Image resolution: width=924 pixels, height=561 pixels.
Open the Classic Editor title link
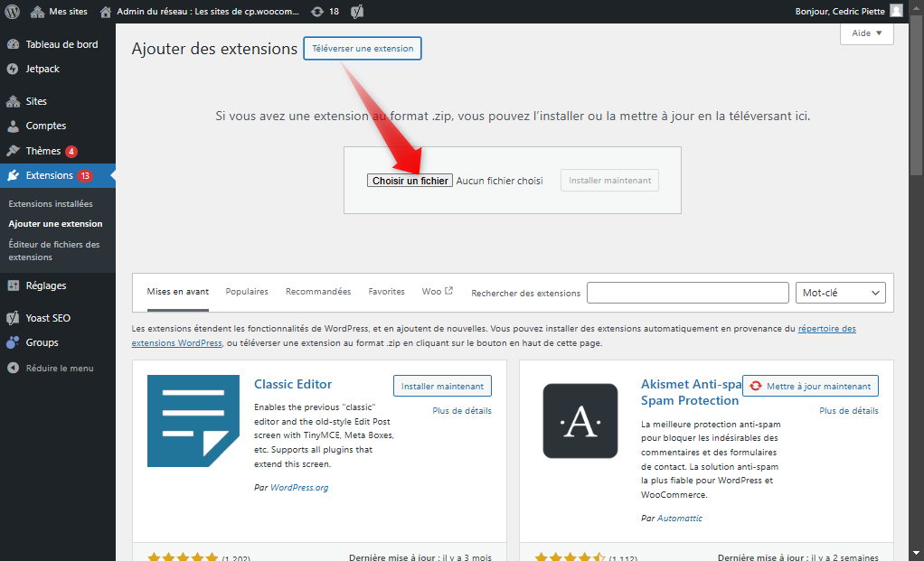pos(293,385)
